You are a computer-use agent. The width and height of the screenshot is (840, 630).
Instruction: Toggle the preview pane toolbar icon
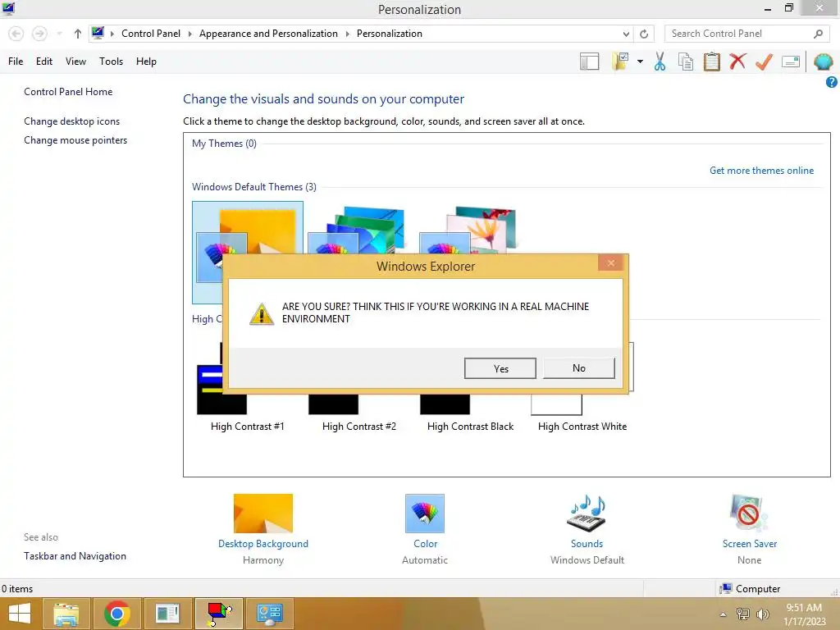[x=589, y=62]
